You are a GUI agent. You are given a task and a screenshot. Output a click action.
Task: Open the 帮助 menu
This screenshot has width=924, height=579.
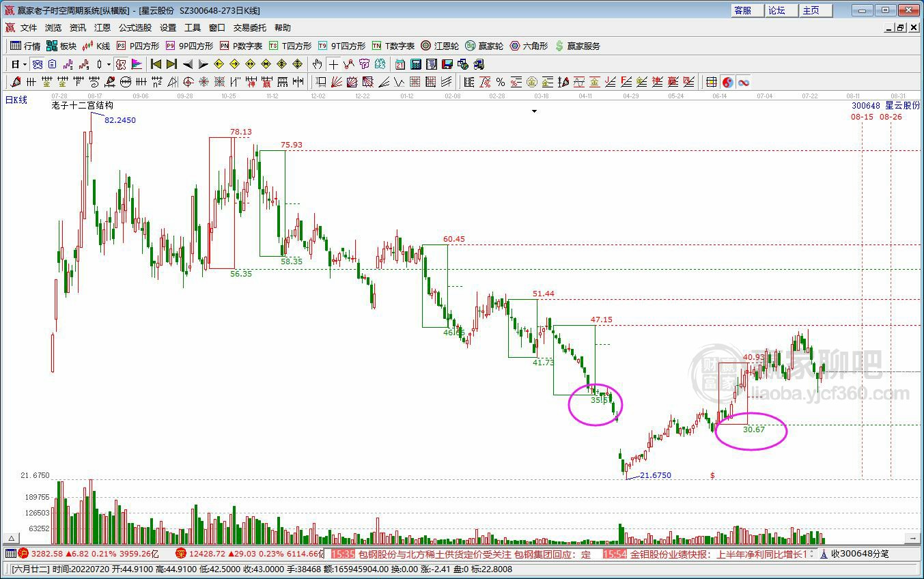283,28
